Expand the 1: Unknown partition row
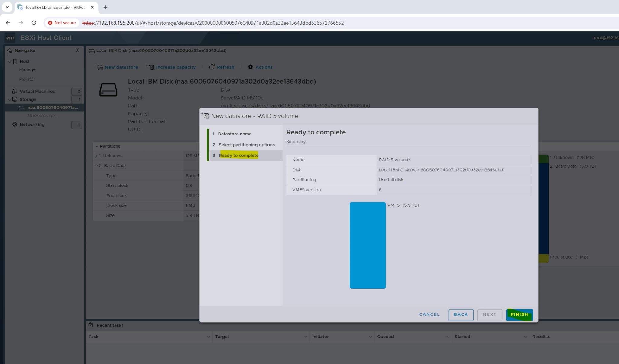619x364 pixels. (96, 156)
